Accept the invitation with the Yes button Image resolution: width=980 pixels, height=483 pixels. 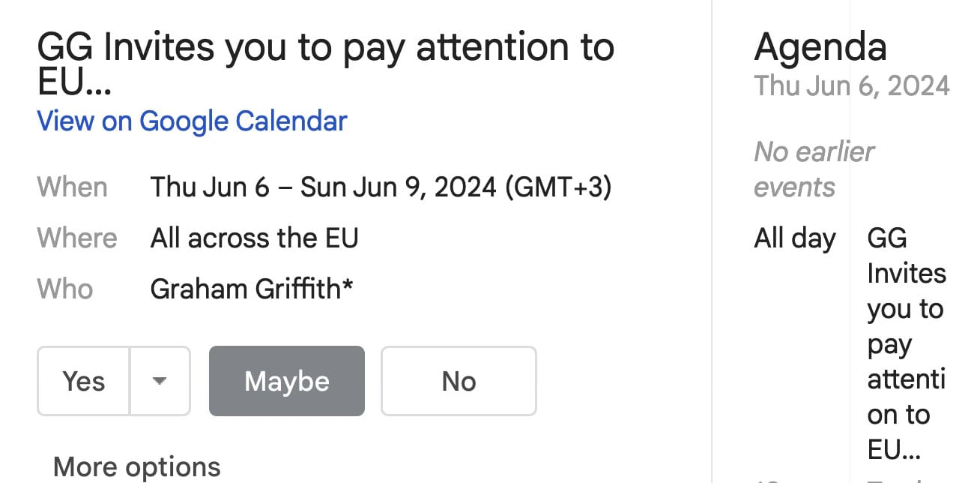click(83, 381)
